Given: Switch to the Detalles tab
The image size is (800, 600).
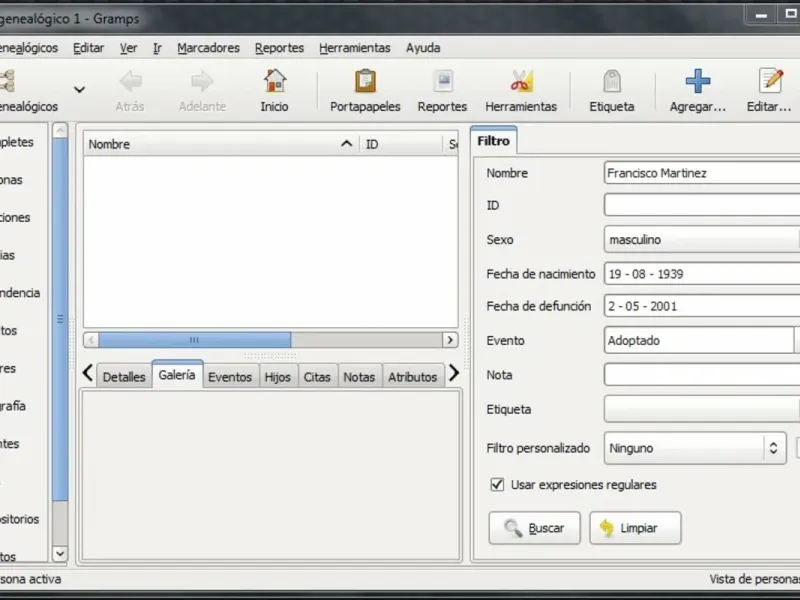Looking at the screenshot, I should pyautogui.click(x=124, y=377).
